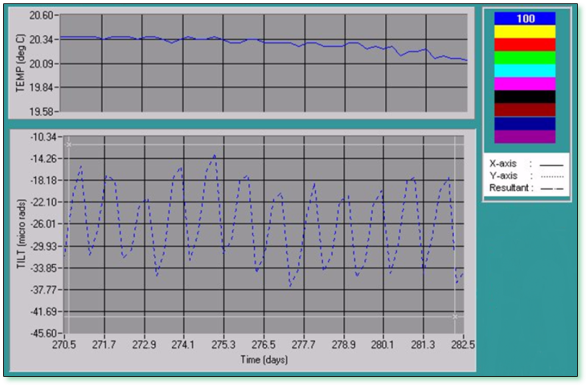Click the Resultant dash-dot line legend sample
Image resolution: width=588 pixels, height=387 pixels.
pyautogui.click(x=551, y=188)
